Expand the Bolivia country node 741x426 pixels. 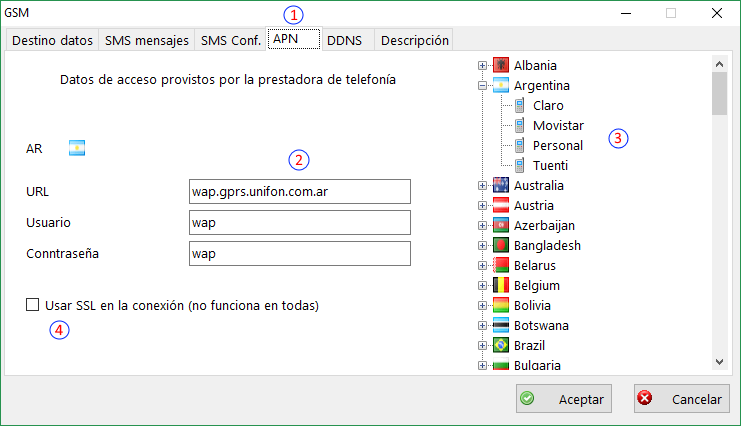click(x=483, y=306)
